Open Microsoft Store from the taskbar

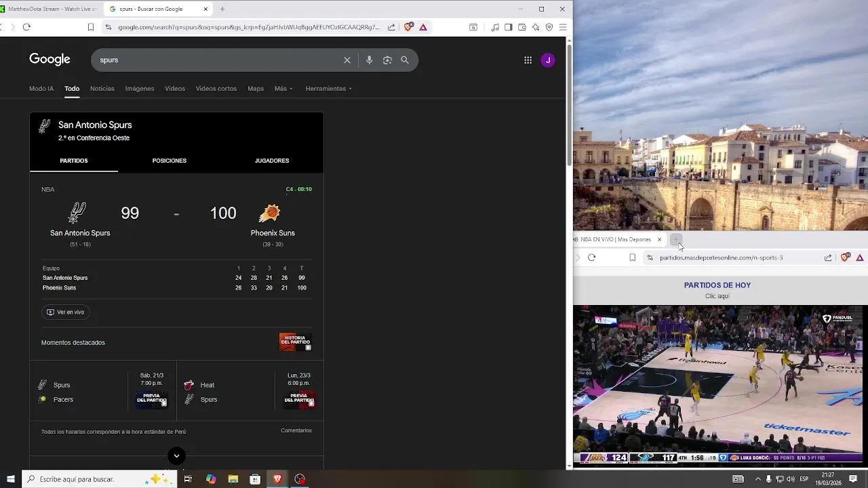coord(255,479)
